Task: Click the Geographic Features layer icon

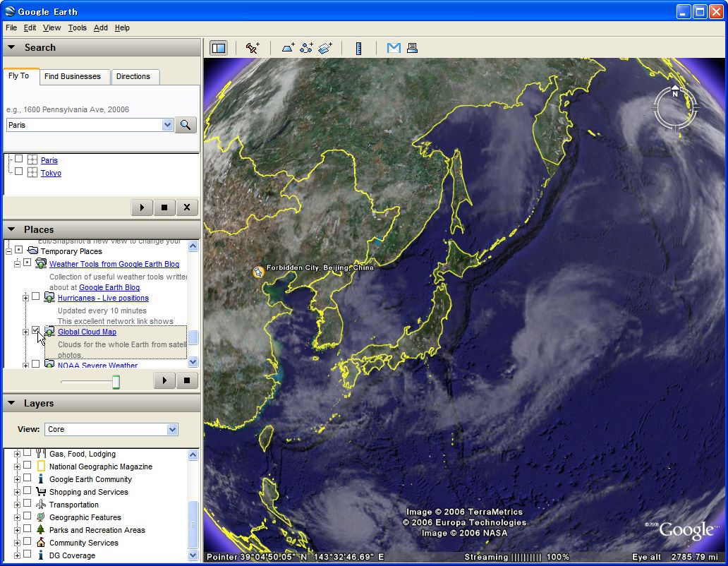Action: tap(41, 517)
